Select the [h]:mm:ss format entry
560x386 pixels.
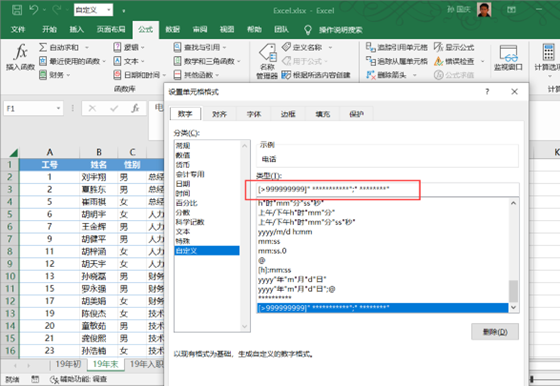(274, 270)
